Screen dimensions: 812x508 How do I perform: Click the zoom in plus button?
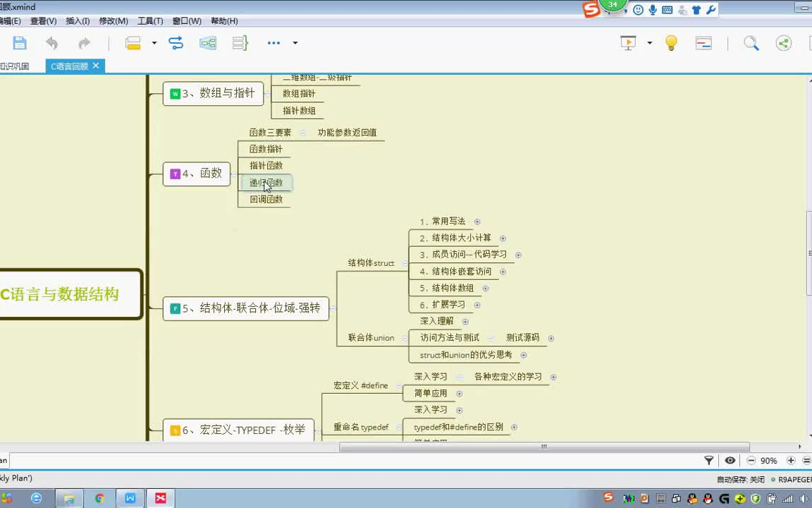coord(789,460)
